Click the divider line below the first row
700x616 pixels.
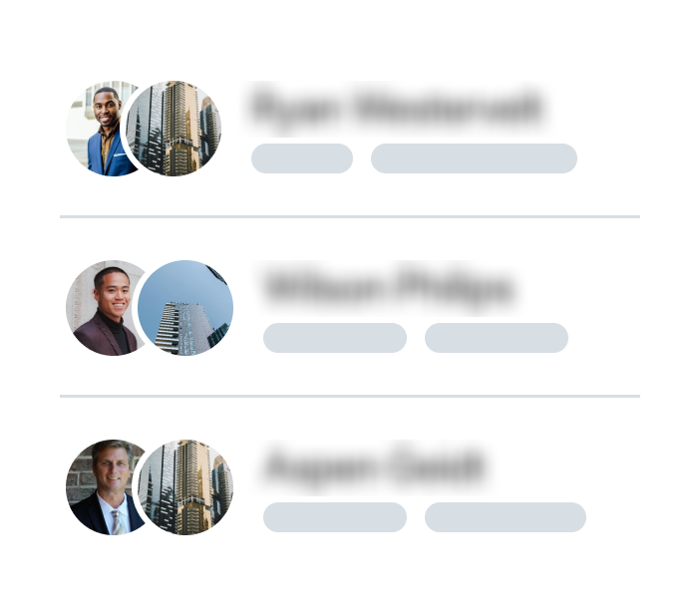point(350,217)
